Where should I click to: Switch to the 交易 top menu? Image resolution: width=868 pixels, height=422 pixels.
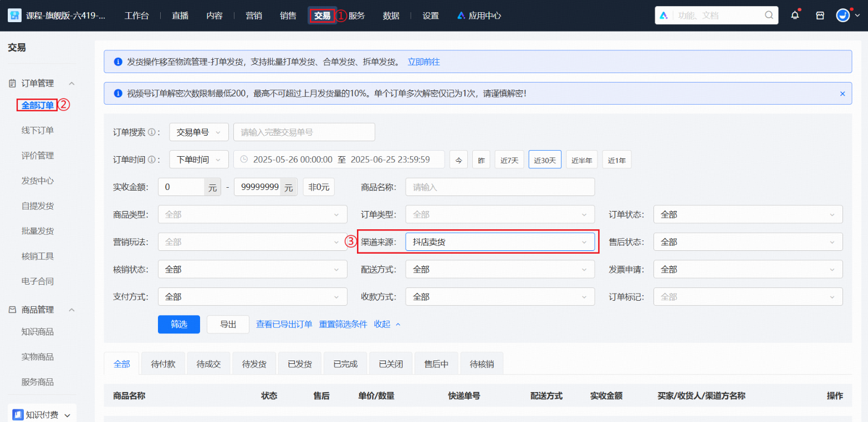[x=322, y=15]
